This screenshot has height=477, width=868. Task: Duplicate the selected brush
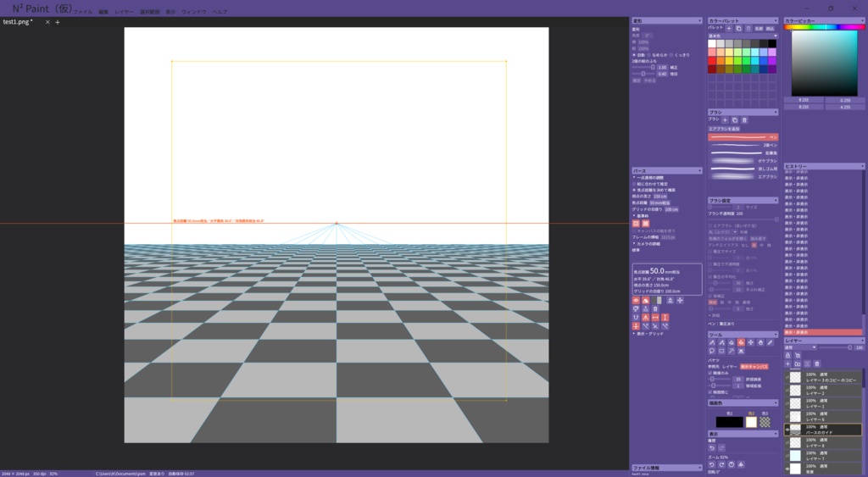point(735,120)
